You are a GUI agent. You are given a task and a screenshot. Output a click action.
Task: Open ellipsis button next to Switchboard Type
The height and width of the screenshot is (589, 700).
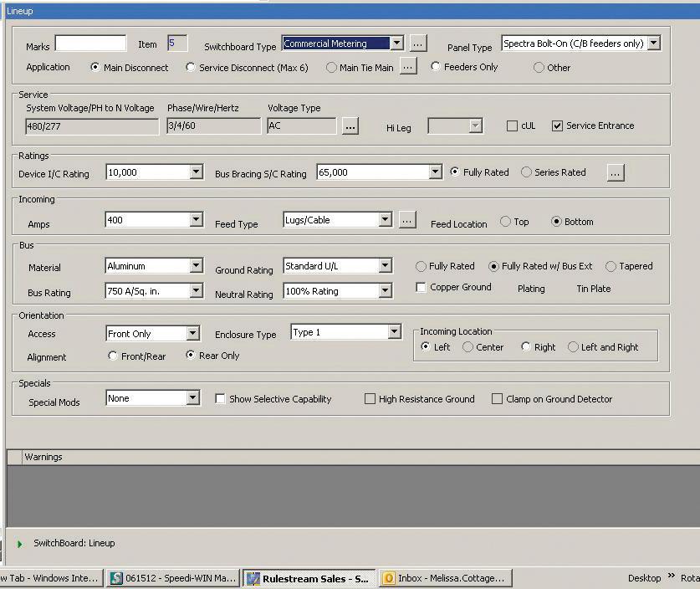(x=417, y=44)
